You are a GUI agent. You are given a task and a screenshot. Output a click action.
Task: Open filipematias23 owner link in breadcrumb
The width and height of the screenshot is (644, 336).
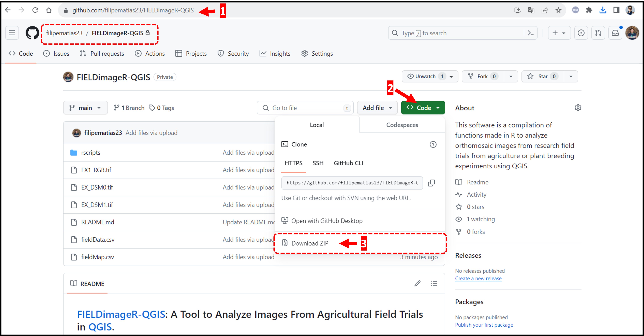pos(64,33)
